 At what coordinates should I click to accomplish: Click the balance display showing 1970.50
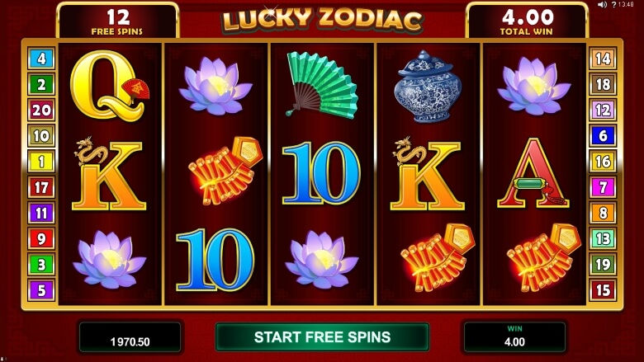coord(130,337)
